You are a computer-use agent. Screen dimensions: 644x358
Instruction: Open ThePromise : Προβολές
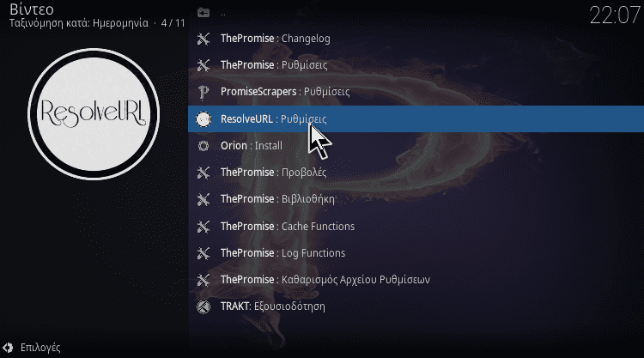(x=416, y=173)
